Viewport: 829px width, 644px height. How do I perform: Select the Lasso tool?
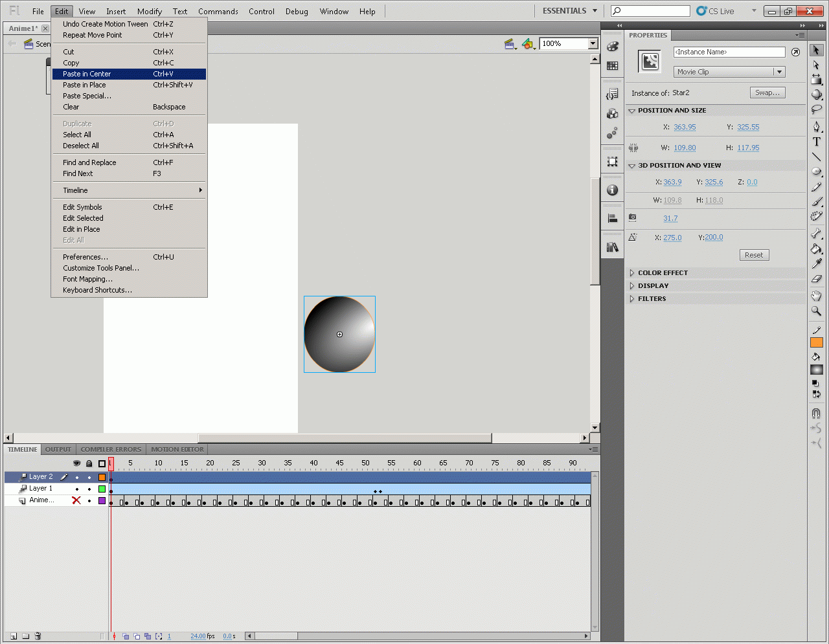[x=816, y=109]
